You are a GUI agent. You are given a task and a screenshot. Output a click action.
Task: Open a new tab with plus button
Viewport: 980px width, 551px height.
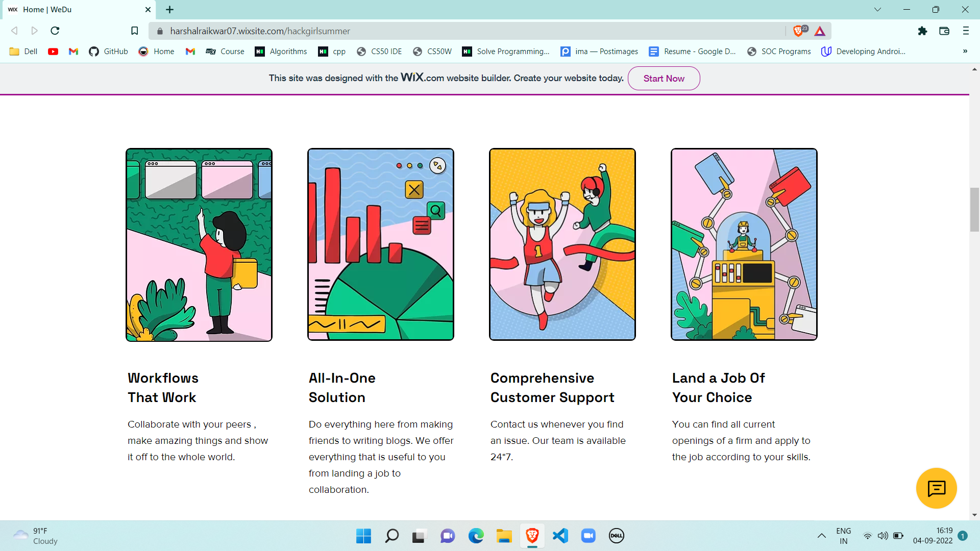coord(170,10)
